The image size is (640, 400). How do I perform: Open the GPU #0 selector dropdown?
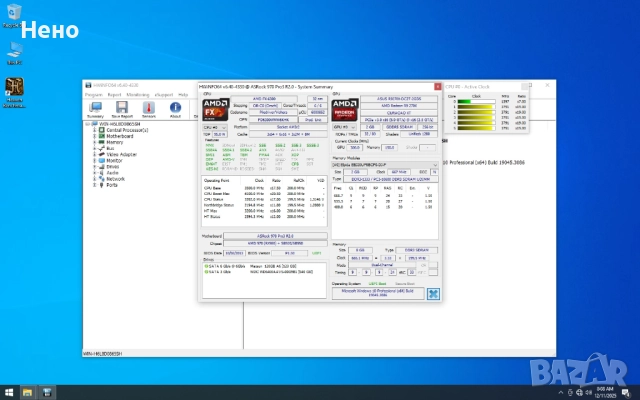coord(342,128)
